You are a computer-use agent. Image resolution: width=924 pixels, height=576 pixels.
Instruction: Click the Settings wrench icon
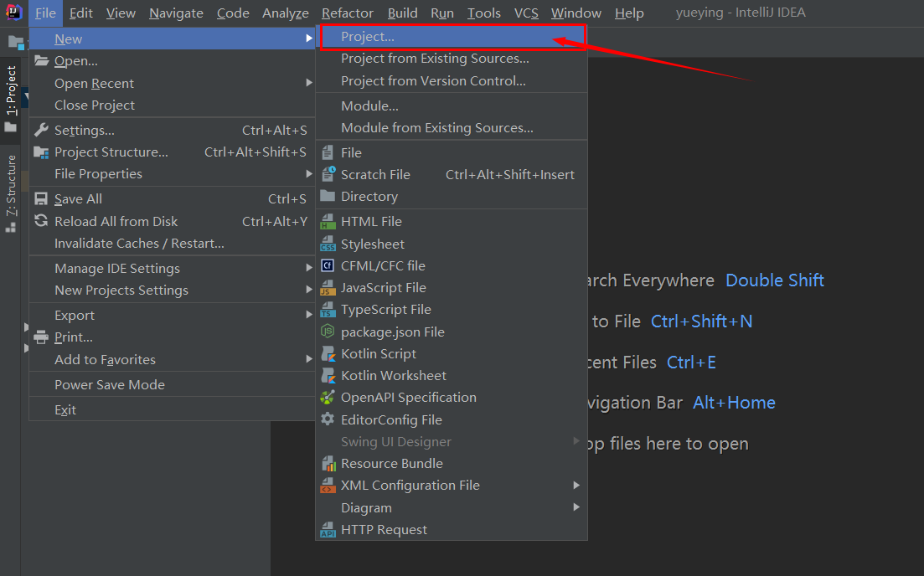(41, 130)
